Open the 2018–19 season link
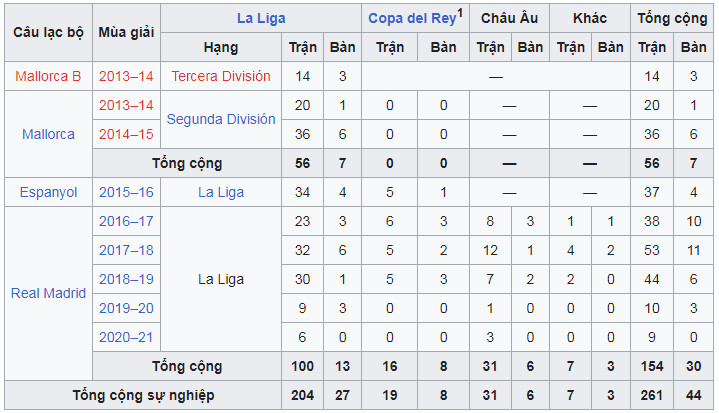The image size is (719, 413). 126,279
